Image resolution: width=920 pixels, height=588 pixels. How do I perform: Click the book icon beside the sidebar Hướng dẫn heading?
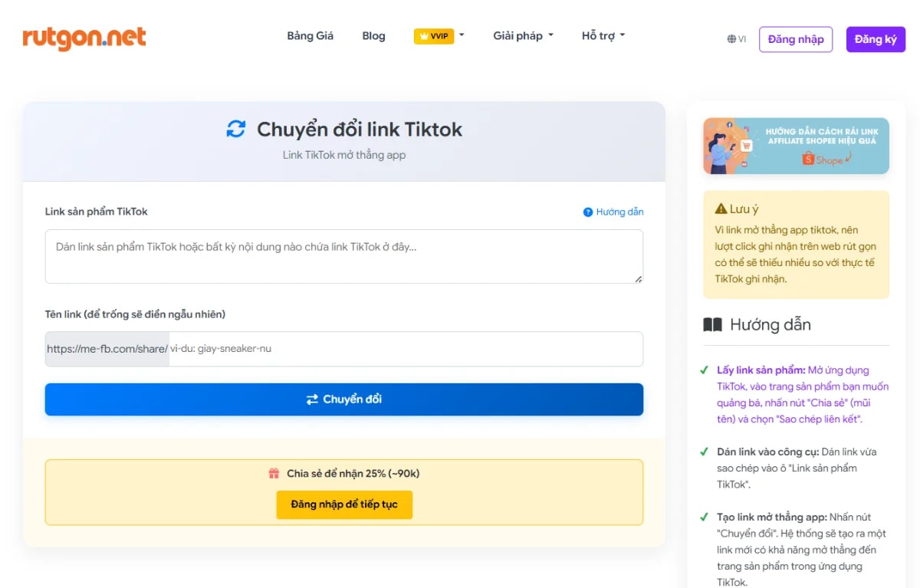pyautogui.click(x=714, y=324)
